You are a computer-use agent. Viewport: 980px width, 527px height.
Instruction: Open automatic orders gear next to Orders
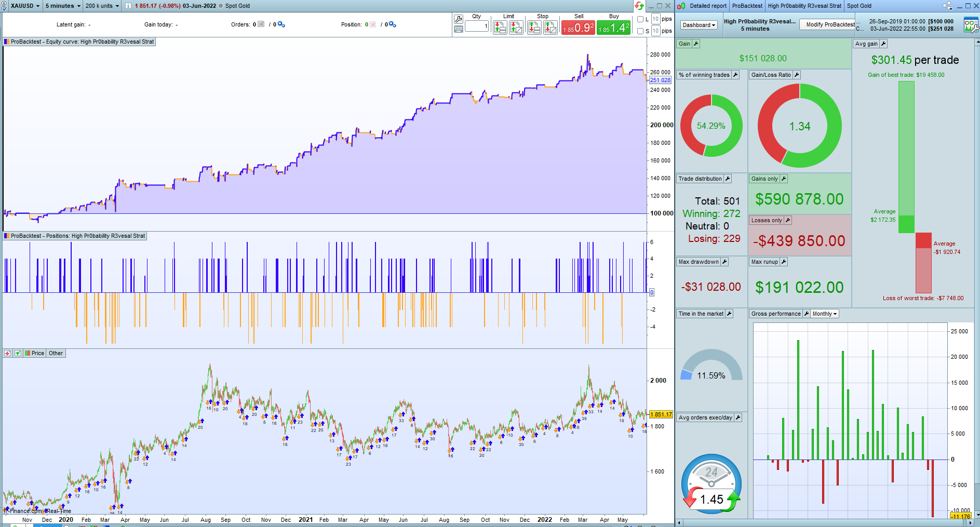tap(281, 24)
